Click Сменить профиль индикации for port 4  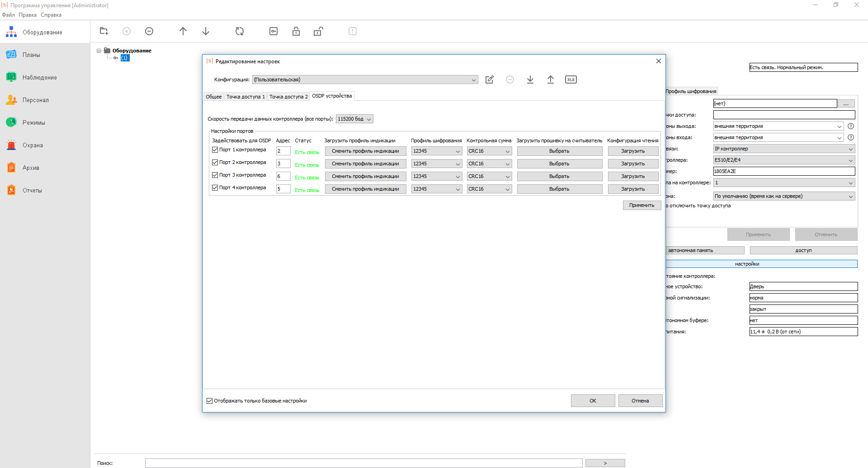[x=365, y=189]
